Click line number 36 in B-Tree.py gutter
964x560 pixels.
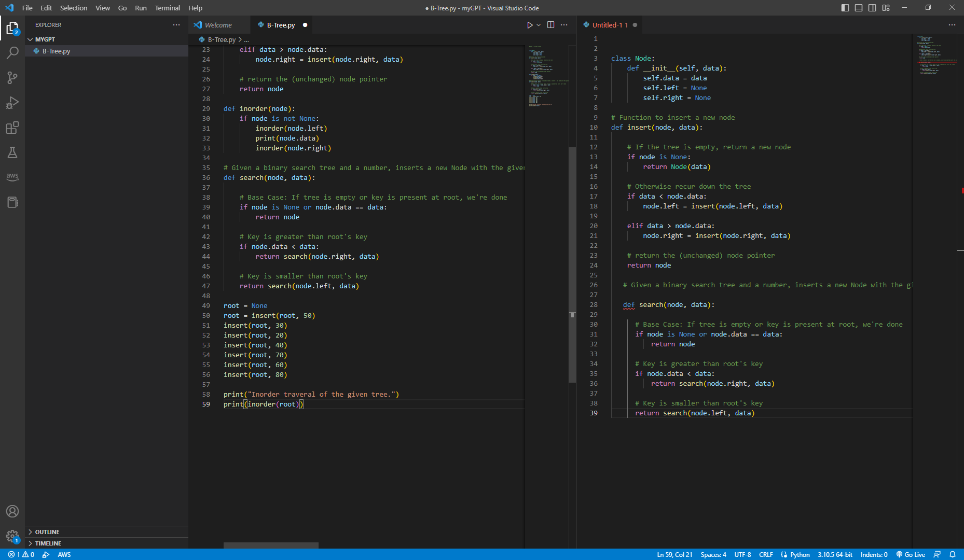click(206, 178)
